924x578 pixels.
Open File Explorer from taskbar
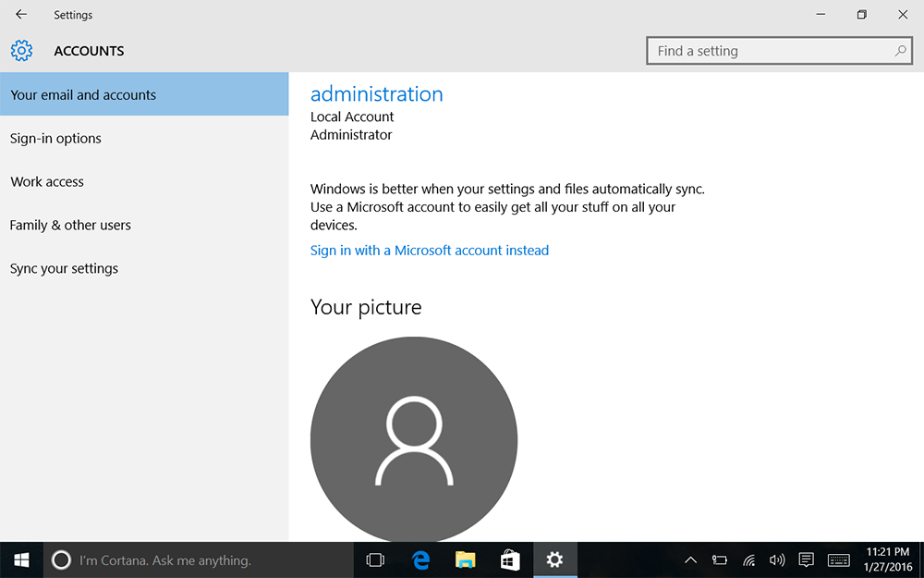point(465,560)
